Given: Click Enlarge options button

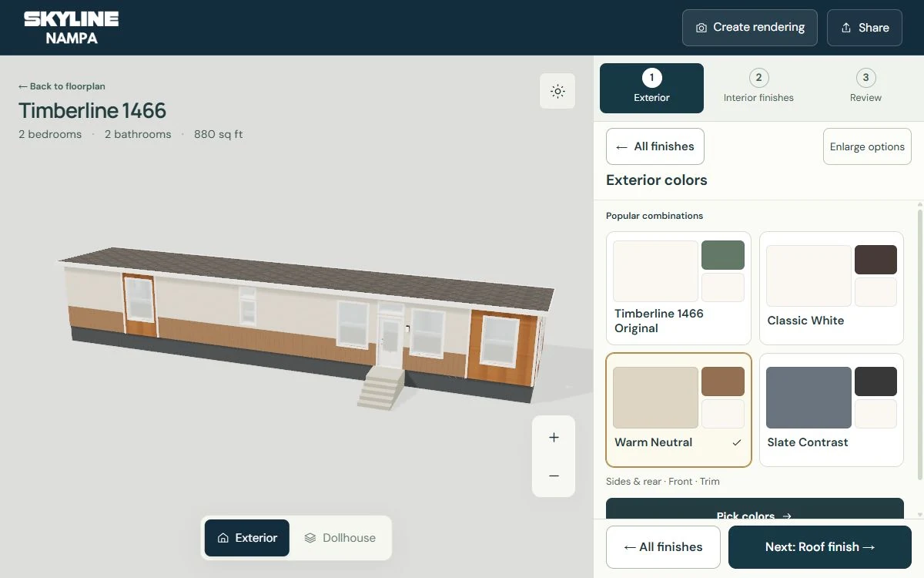Looking at the screenshot, I should [867, 146].
